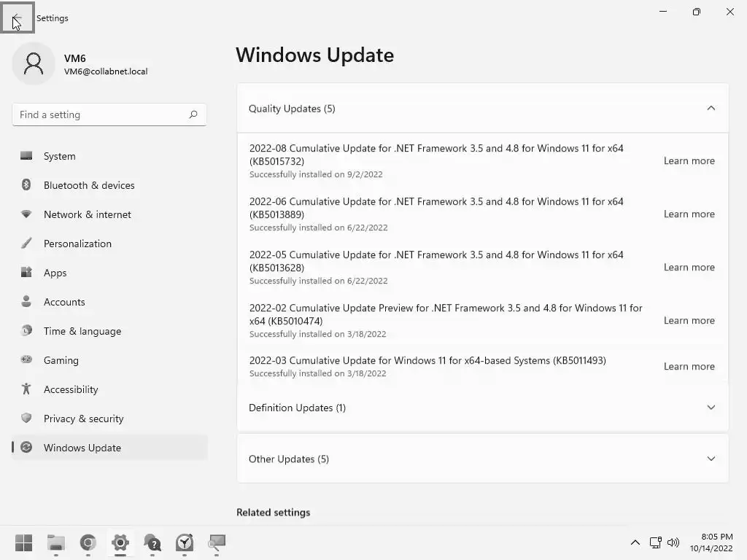Select the 2022-06 Cumulative Update title

click(x=436, y=208)
